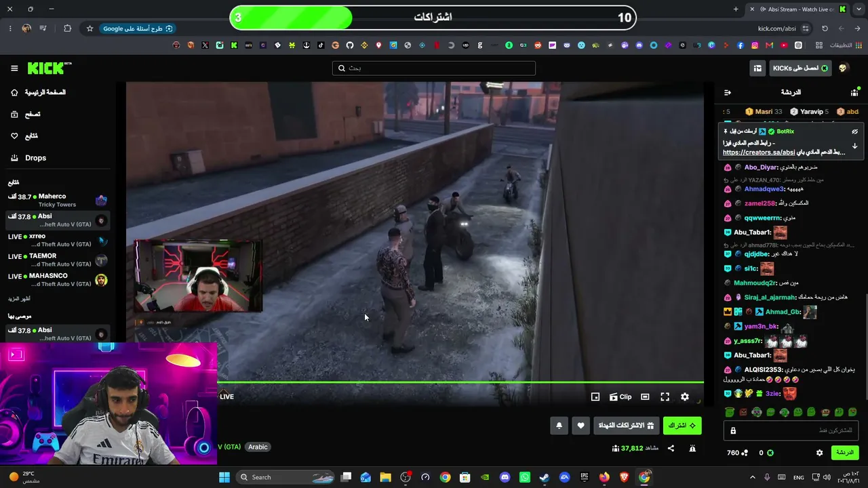Show hidden system tray icons
Viewport: 868px width, 488px height.
click(752, 477)
